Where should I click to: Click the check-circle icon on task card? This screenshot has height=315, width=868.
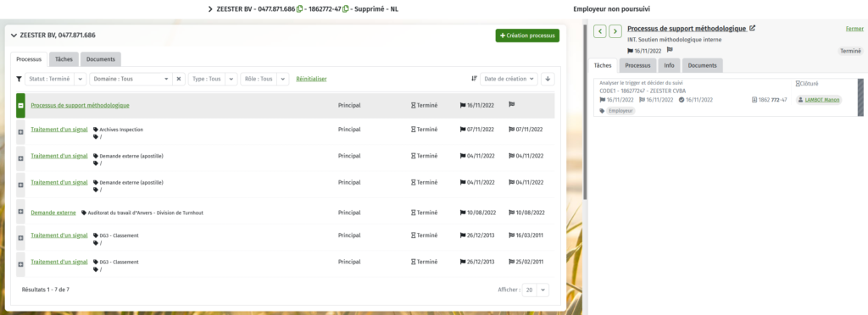coord(682,100)
